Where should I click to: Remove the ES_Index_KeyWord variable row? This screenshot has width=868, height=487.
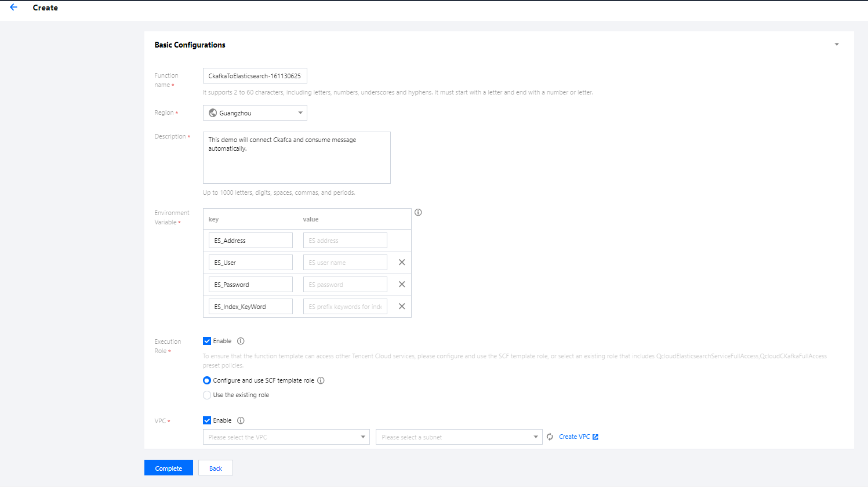tap(402, 307)
